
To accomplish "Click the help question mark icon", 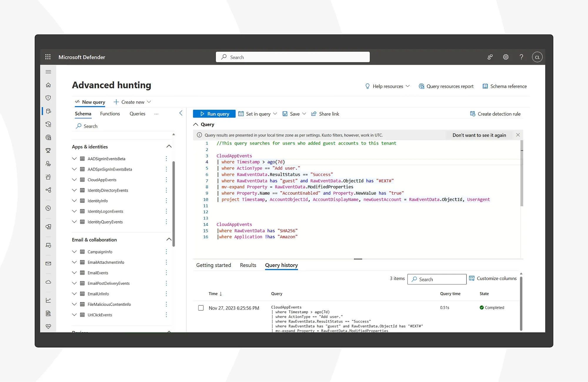I will tap(521, 57).
